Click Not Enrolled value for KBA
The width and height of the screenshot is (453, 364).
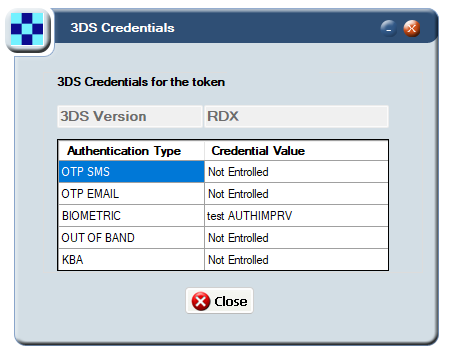tap(238, 260)
